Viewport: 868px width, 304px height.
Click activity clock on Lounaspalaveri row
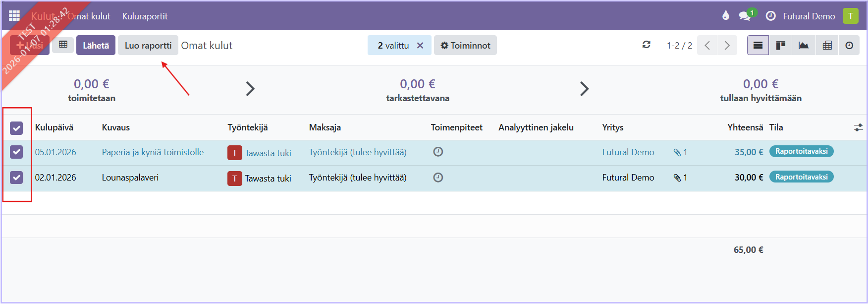click(x=438, y=178)
